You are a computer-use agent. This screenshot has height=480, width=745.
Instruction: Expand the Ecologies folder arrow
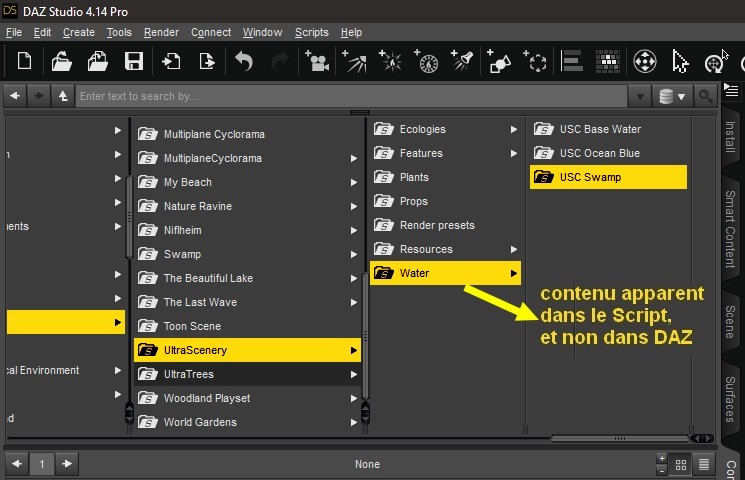pyautogui.click(x=514, y=129)
